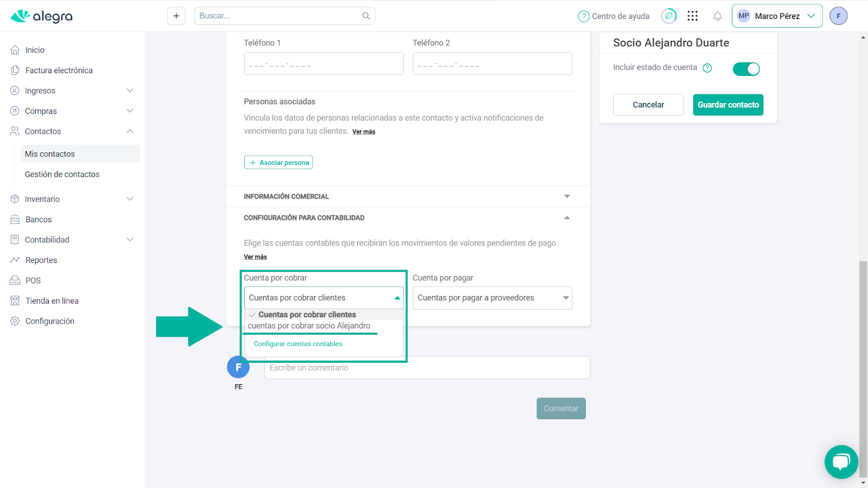
Task: Click the Teléfono 1 input field
Action: 323,63
